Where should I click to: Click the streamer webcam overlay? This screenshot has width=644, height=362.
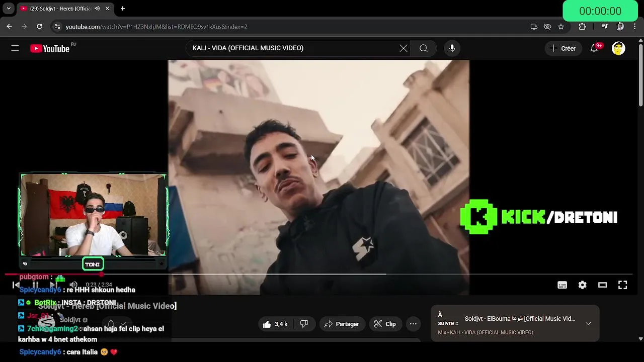(x=93, y=215)
